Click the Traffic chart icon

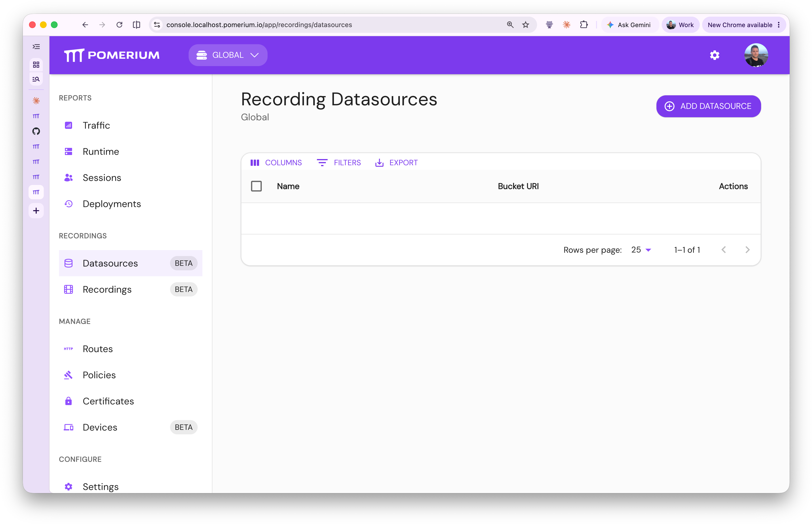(68, 125)
